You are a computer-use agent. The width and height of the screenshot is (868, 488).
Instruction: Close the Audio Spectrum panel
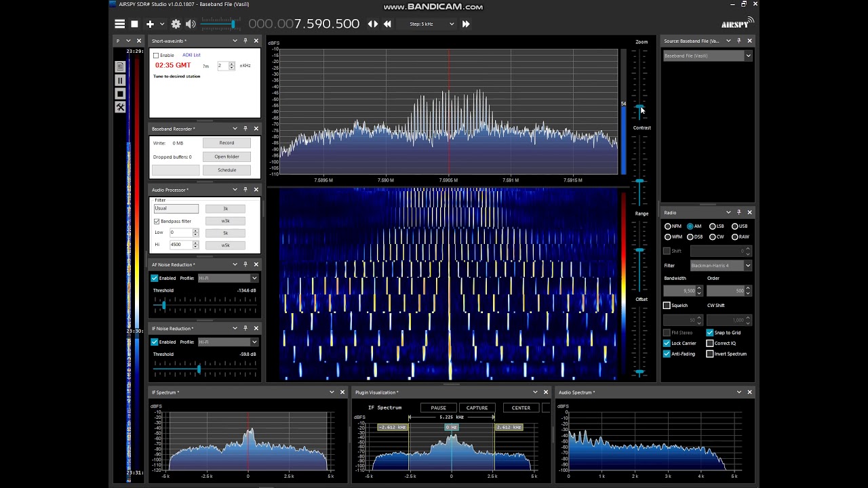[749, 392]
